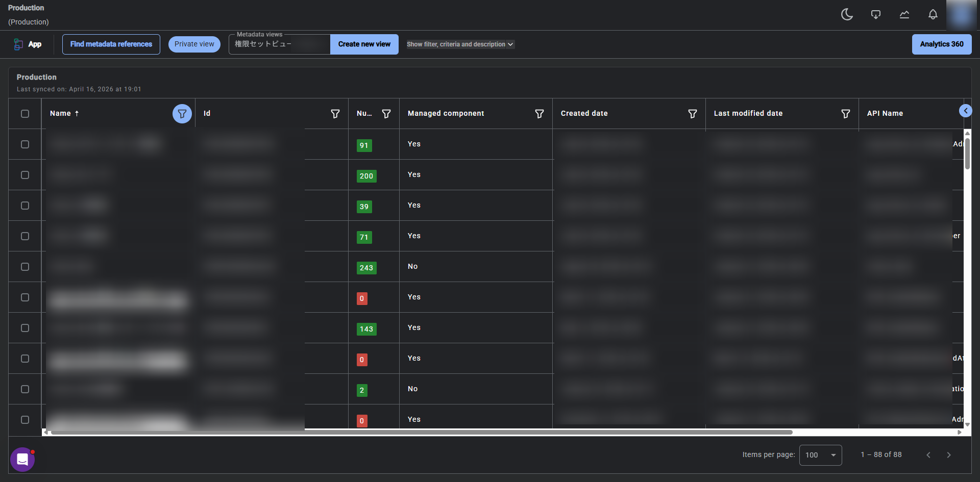Toggle dark mode moon icon
This screenshot has height=482, width=980.
point(847,15)
